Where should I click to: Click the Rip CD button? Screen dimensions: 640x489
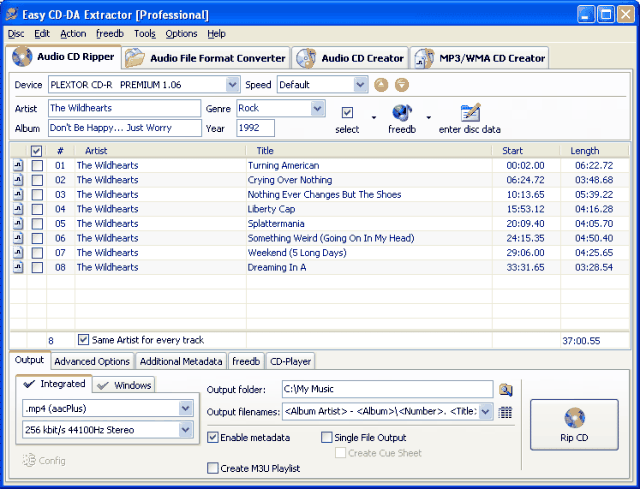[574, 425]
